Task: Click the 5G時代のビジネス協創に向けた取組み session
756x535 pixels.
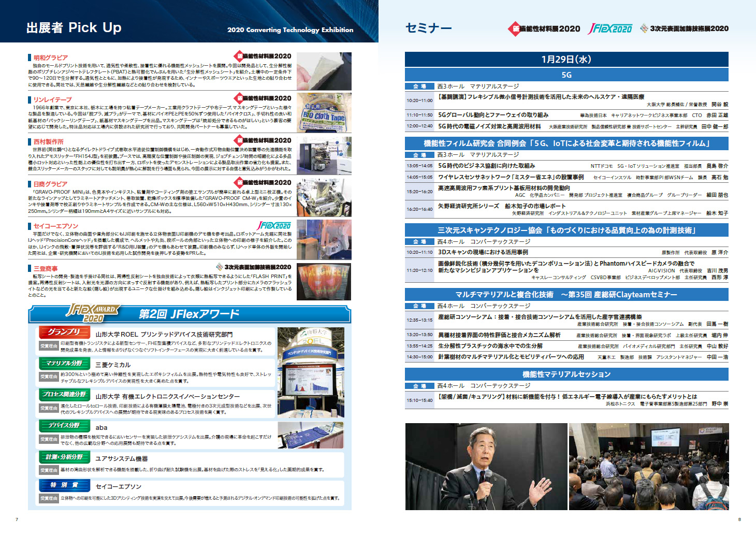Action: coord(487,166)
